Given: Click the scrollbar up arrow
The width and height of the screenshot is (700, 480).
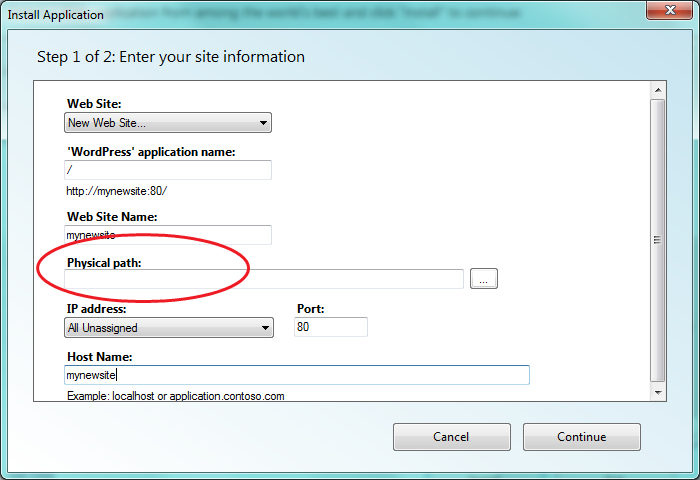Looking at the screenshot, I should 658,90.
